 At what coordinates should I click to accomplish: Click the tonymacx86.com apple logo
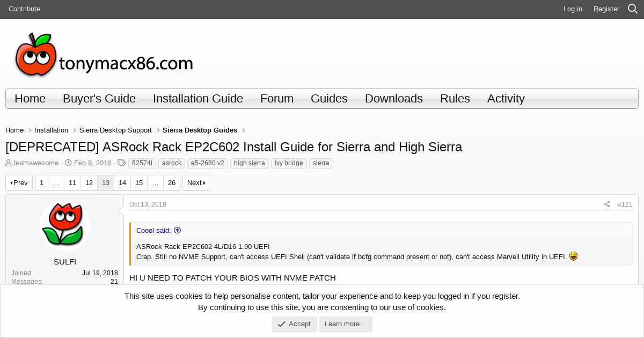104,55
